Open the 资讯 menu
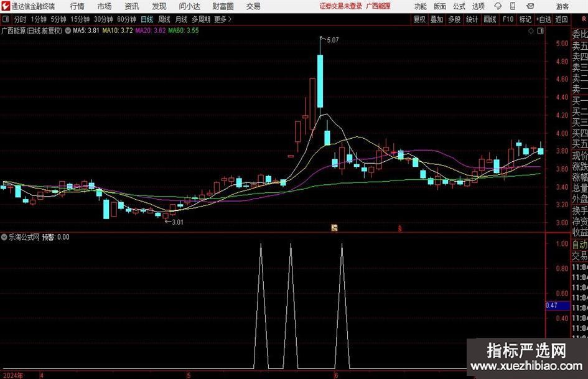 click(x=132, y=6)
